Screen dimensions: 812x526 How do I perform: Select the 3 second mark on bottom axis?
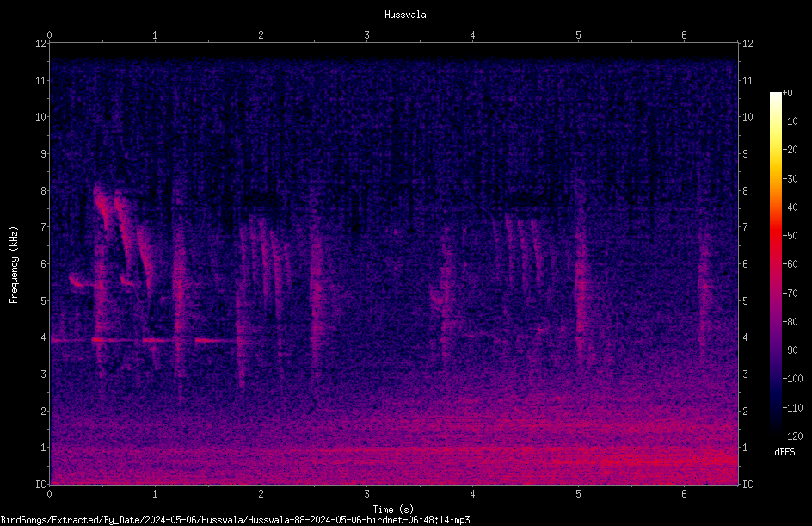tap(366, 494)
